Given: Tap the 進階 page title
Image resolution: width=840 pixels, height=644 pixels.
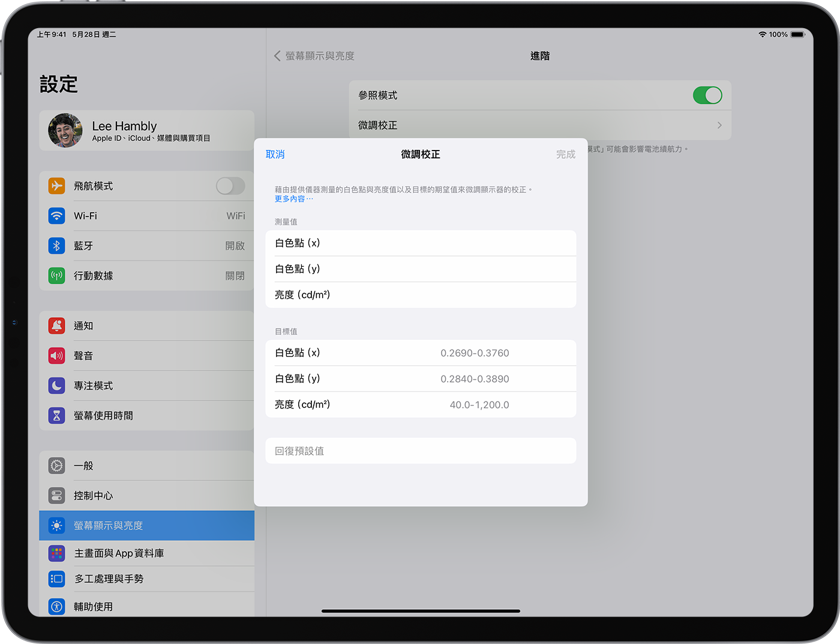Looking at the screenshot, I should [540, 56].
